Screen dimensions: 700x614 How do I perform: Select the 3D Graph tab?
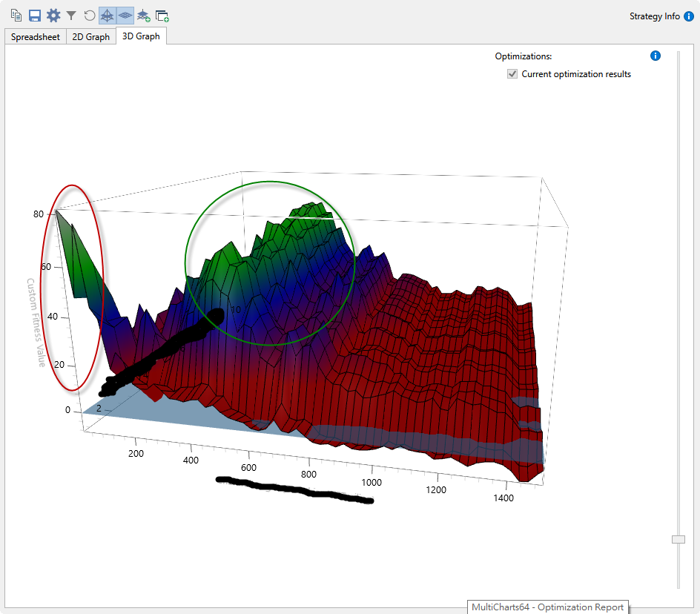pyautogui.click(x=141, y=36)
